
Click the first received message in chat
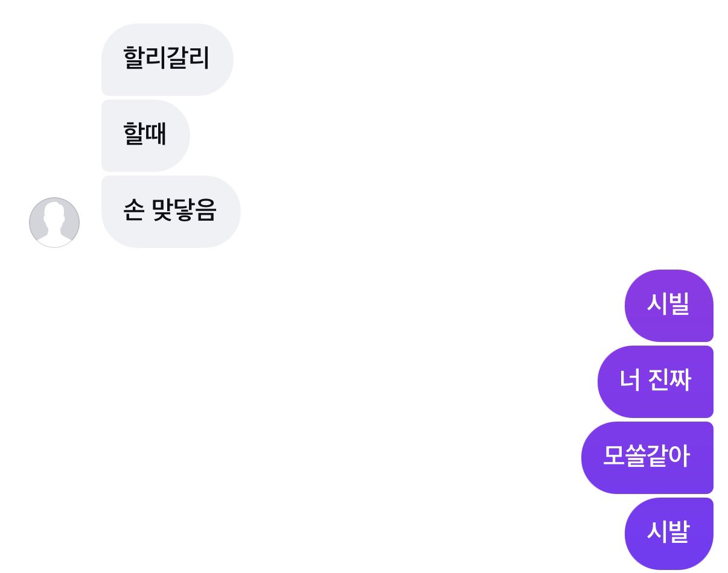pyautogui.click(x=167, y=60)
